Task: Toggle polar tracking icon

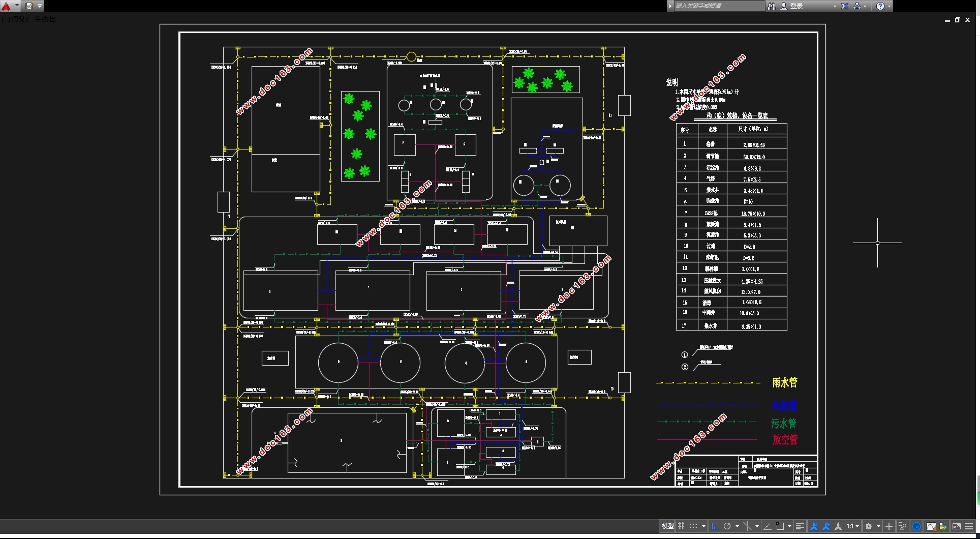Action: click(x=727, y=526)
